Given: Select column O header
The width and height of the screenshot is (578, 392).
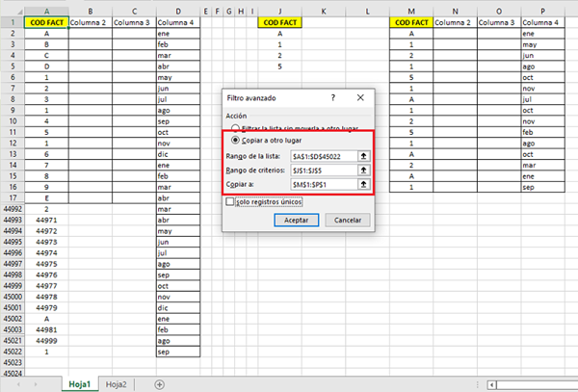Looking at the screenshot, I should click(499, 12).
